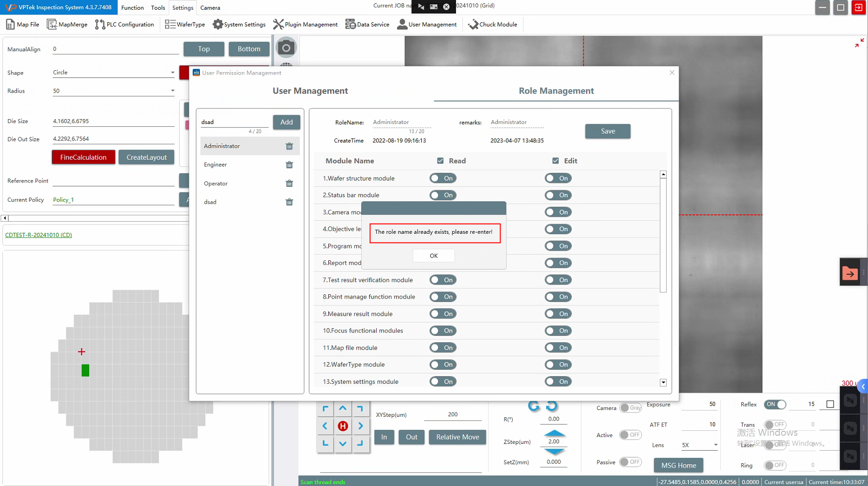Move stage up with arrow button
The height and width of the screenshot is (486, 868).
pyautogui.click(x=343, y=408)
